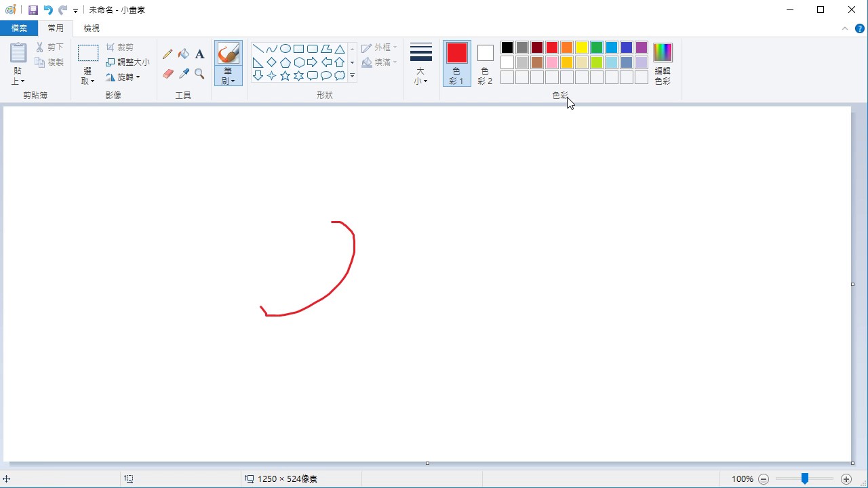Choose the Right arrow shape

[x=313, y=62]
